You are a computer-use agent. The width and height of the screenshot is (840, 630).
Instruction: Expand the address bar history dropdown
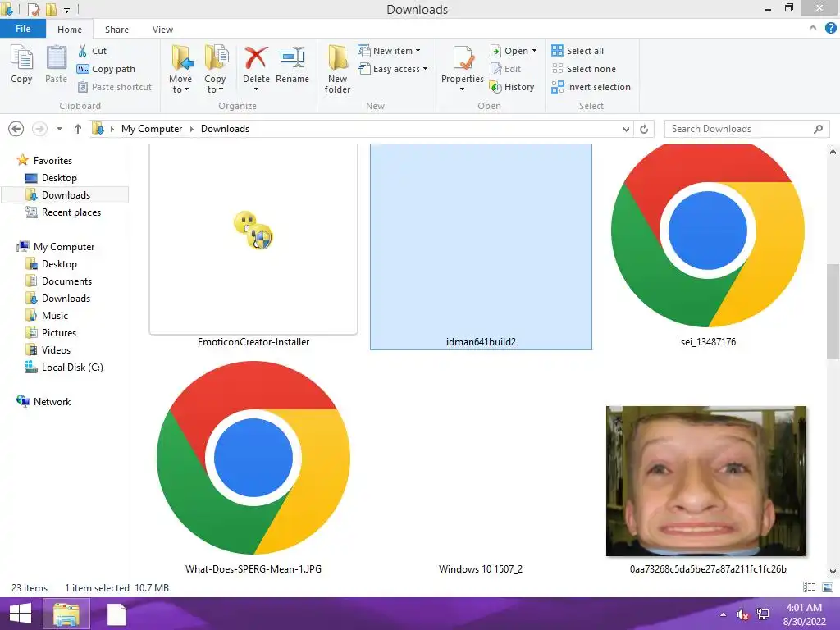coord(626,129)
